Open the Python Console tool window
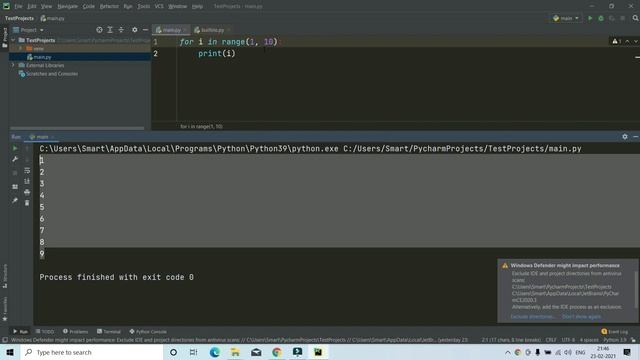This screenshot has width=640, height=360. 148,331
